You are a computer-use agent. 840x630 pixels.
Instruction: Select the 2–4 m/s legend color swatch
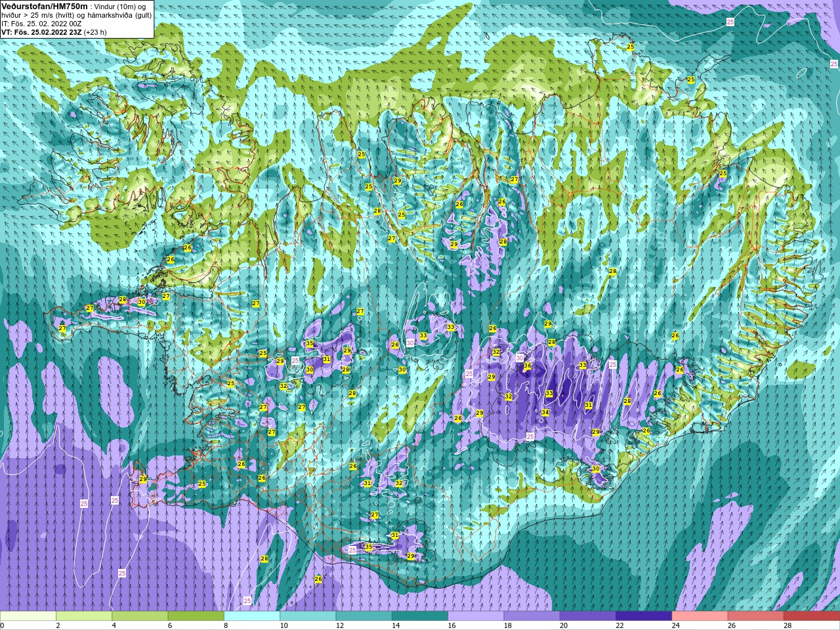[84, 616]
